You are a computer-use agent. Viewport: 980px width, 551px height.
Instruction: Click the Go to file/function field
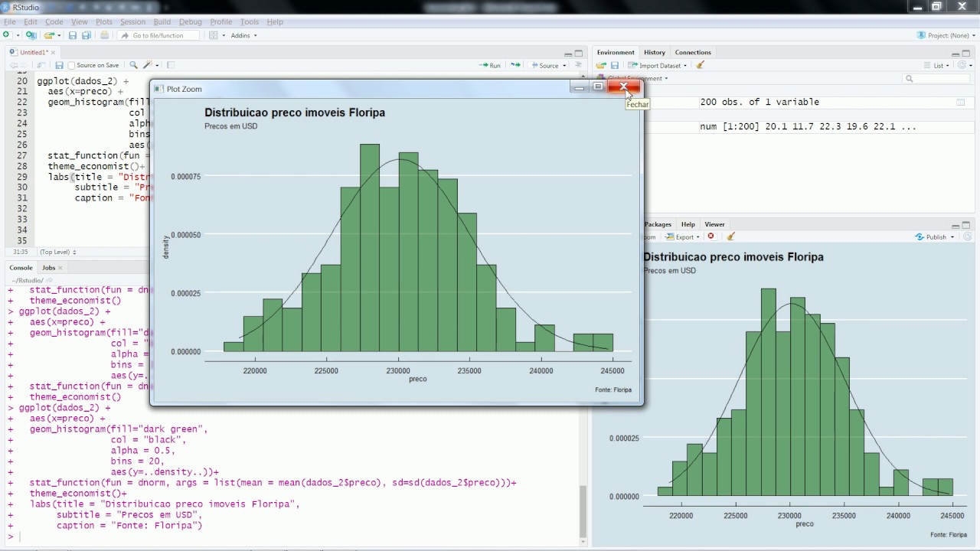[x=158, y=35]
